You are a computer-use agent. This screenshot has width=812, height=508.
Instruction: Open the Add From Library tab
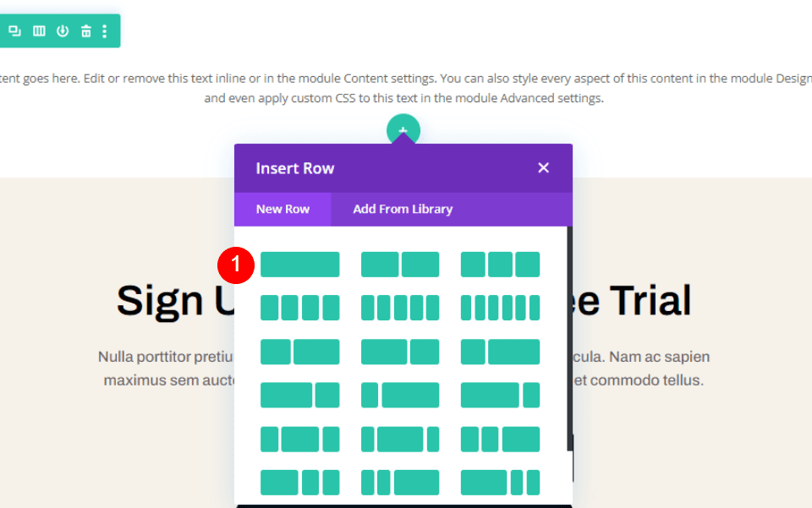[403, 209]
